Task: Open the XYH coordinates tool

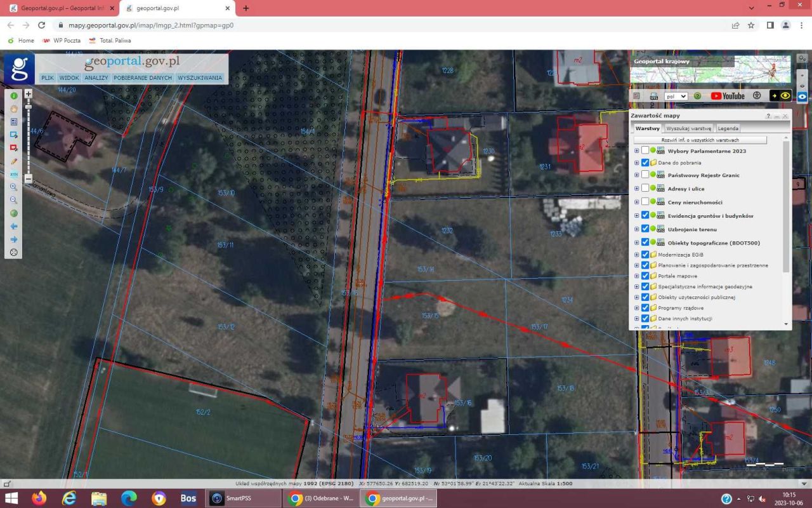Action: (13, 174)
